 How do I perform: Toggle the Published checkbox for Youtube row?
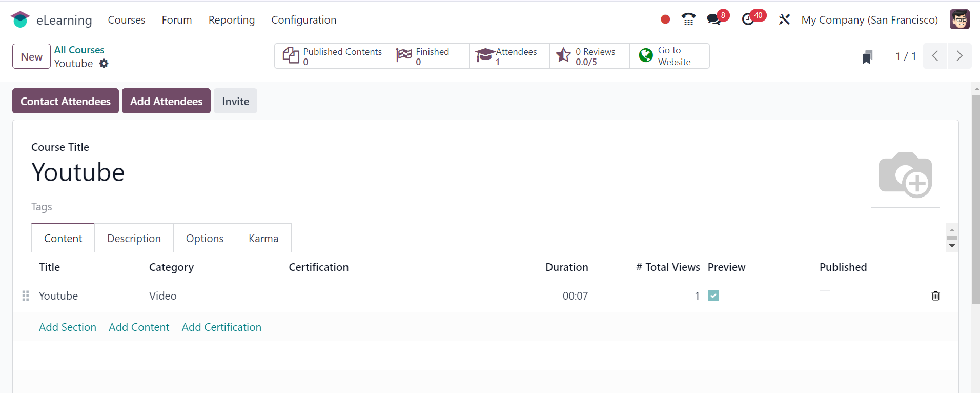point(825,296)
